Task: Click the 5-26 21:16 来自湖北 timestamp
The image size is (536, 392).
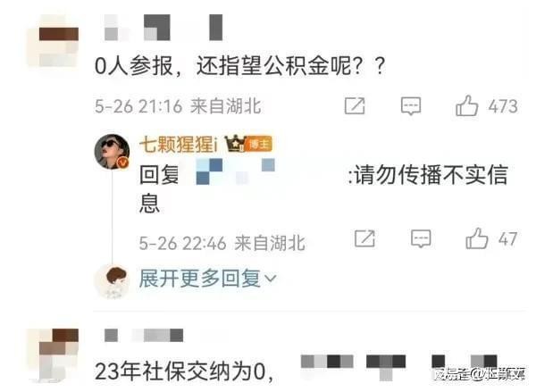Action: [x=178, y=106]
